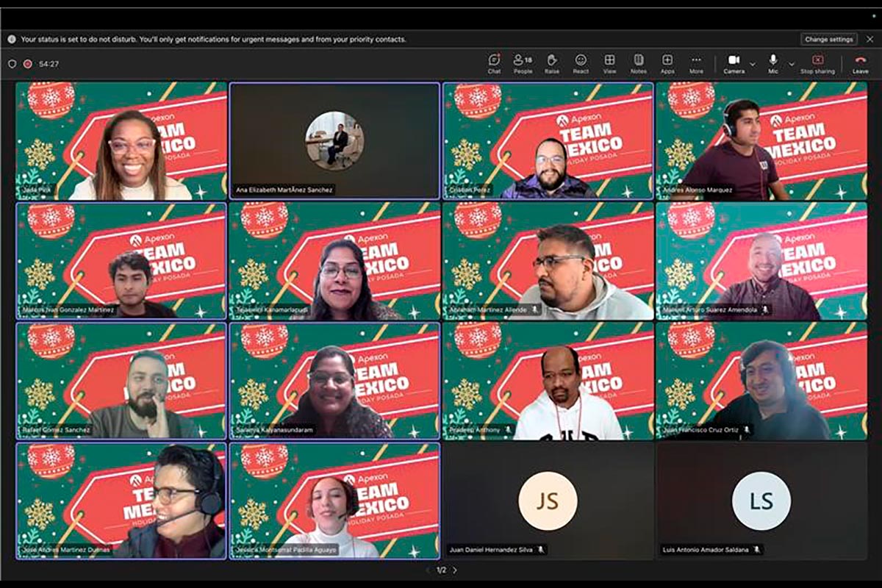Select the JS avatar participant tile
This screenshot has height=588, width=882.
point(548,501)
